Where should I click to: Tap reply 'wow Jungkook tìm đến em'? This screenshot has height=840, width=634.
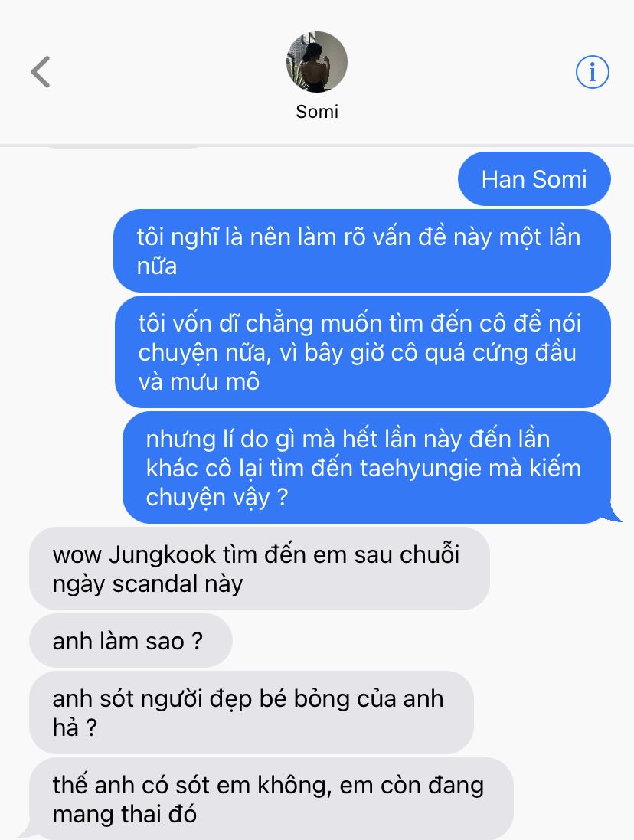(x=259, y=568)
